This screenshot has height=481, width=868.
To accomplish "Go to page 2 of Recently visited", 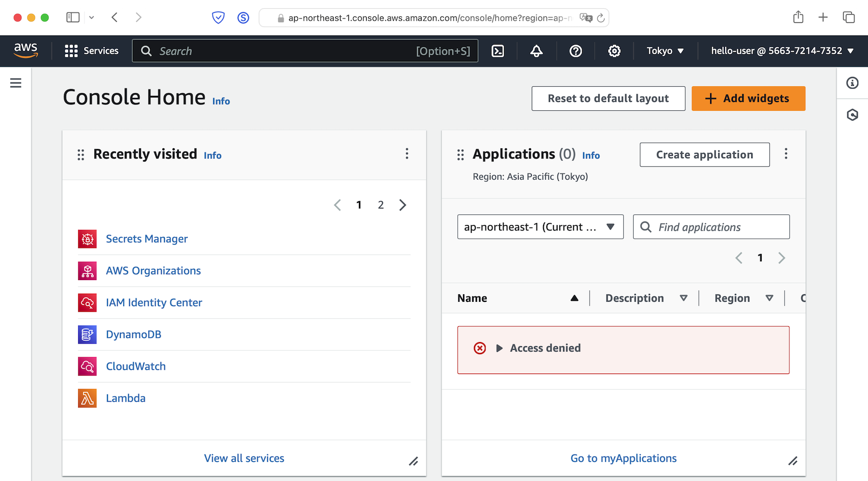I will [x=381, y=205].
